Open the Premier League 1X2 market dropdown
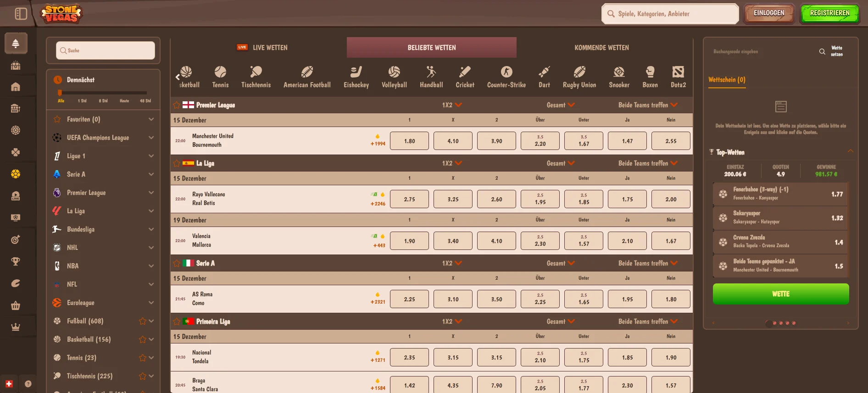 (x=452, y=105)
